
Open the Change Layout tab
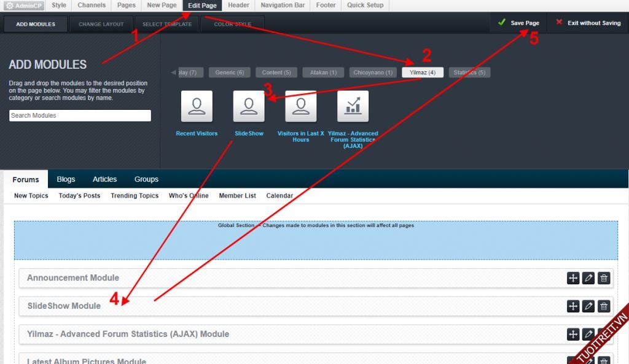coord(101,24)
